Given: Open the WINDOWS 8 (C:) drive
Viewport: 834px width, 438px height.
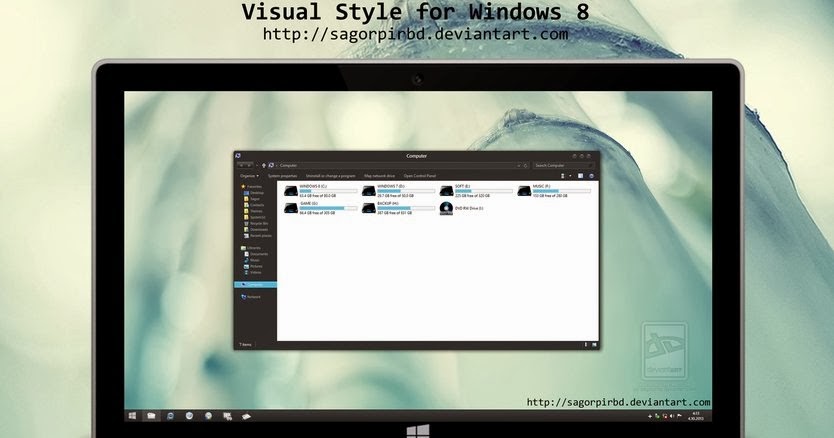Looking at the screenshot, I should click(x=320, y=191).
